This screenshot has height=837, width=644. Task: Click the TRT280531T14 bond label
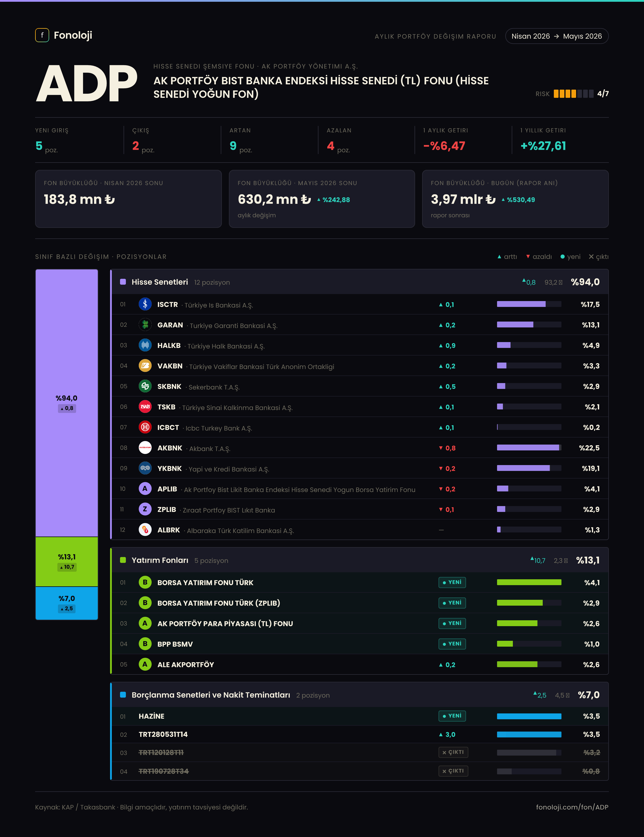point(163,734)
